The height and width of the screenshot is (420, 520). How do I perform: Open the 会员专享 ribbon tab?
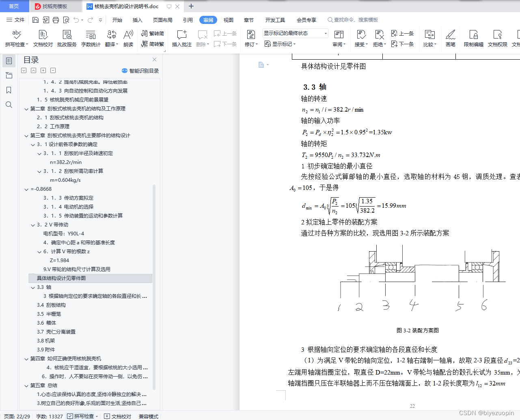(x=306, y=20)
